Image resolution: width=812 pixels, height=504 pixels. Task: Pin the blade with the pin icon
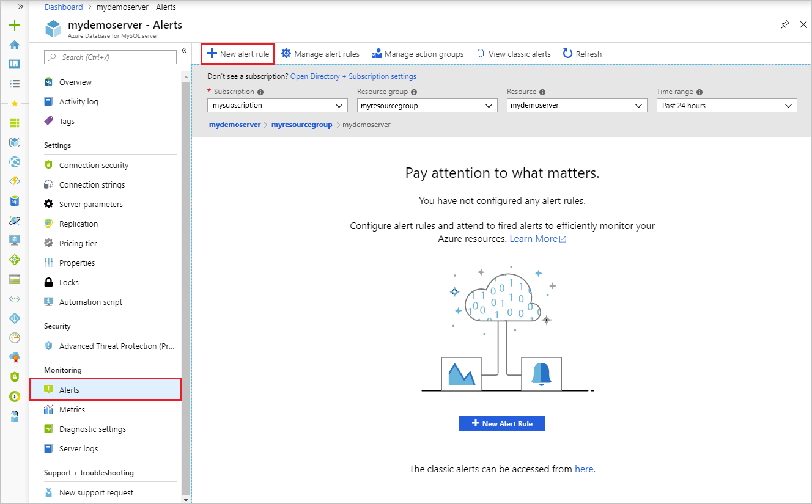(x=785, y=25)
